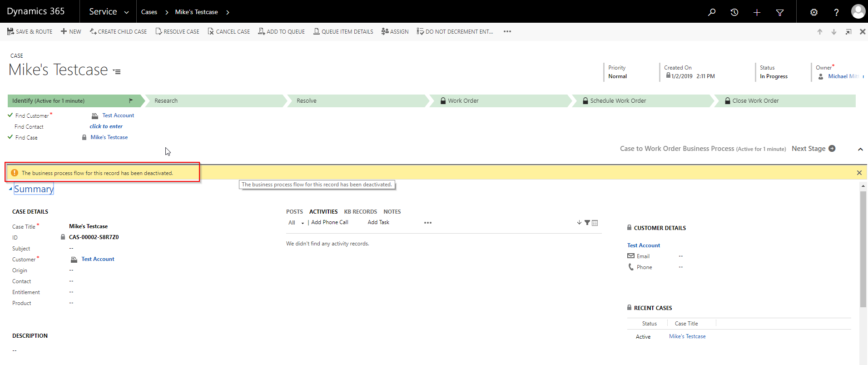Open activity filter funnel icon
868x365 pixels.
(587, 223)
